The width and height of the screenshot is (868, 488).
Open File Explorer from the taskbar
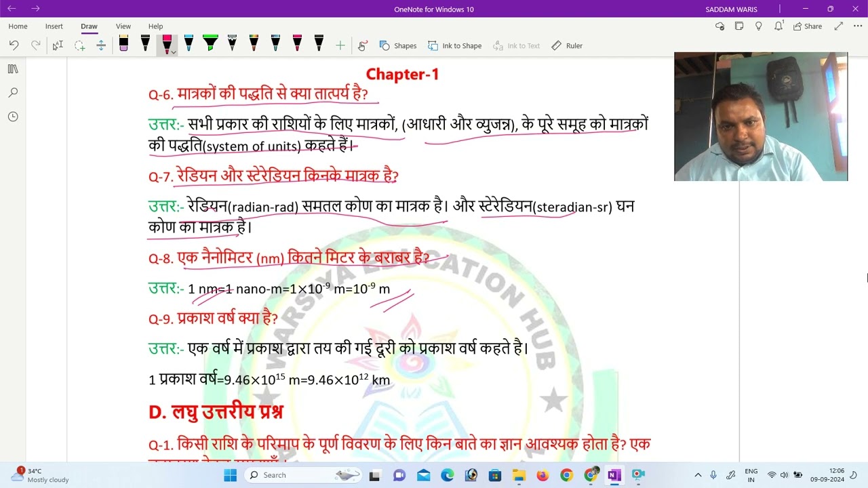519,475
